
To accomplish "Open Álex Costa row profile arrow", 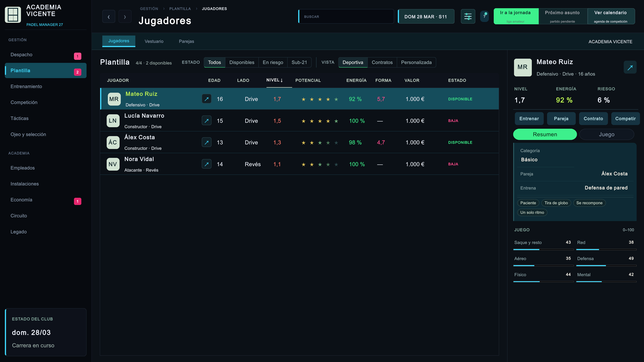I will coord(206,142).
